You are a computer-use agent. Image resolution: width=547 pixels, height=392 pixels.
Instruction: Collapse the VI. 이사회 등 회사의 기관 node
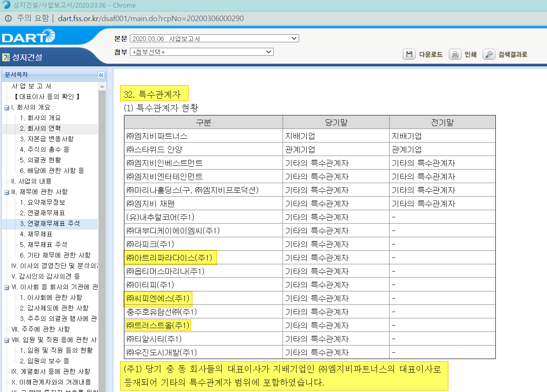pos(6,287)
